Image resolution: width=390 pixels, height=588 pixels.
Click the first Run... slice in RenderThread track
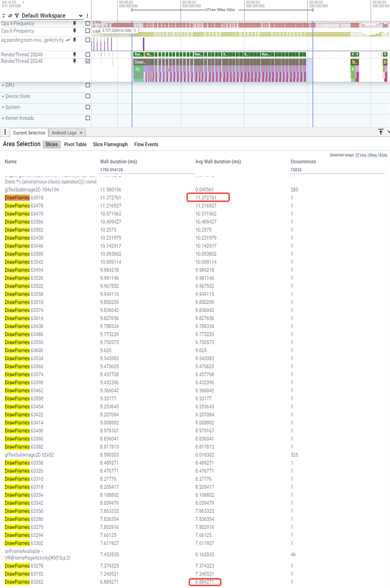[138, 54]
